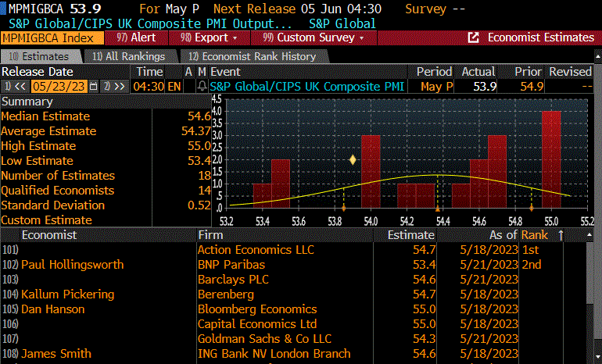Click the Actual value 53.9 in event row
Screen dimensions: 602x364
click(x=485, y=87)
